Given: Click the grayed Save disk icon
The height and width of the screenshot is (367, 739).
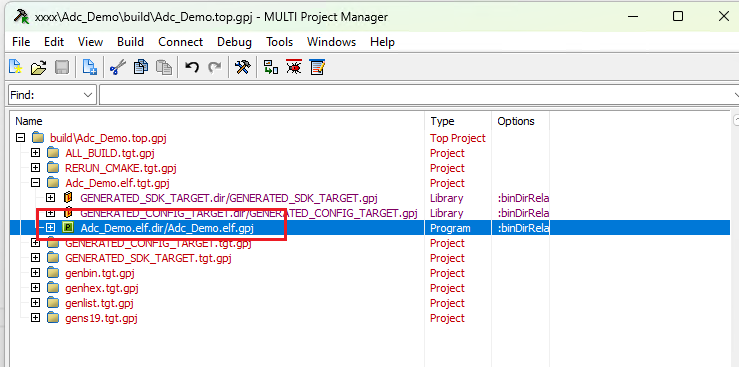Looking at the screenshot, I should coord(62,68).
